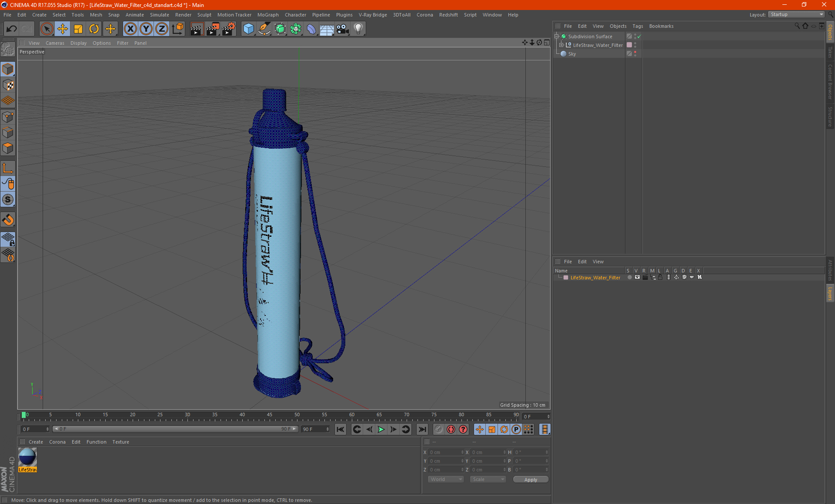Viewport: 835px width, 504px height.
Task: Click the end frame 90 F stepper
Action: [x=327, y=429]
